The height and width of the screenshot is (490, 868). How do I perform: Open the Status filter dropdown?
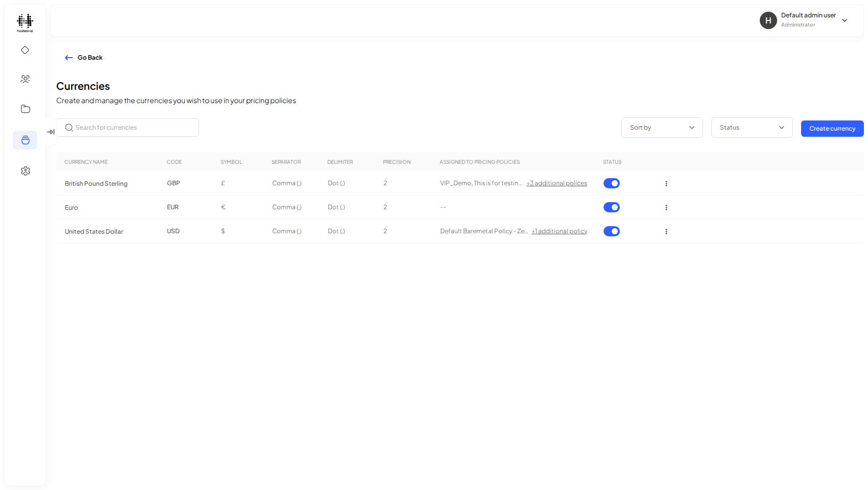(752, 128)
